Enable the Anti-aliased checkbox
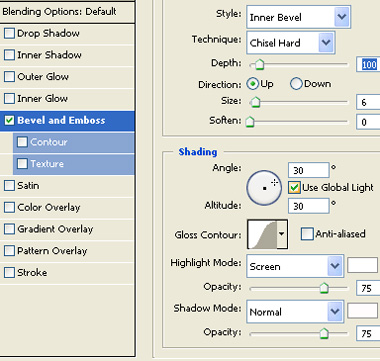The image size is (380, 361). (307, 234)
